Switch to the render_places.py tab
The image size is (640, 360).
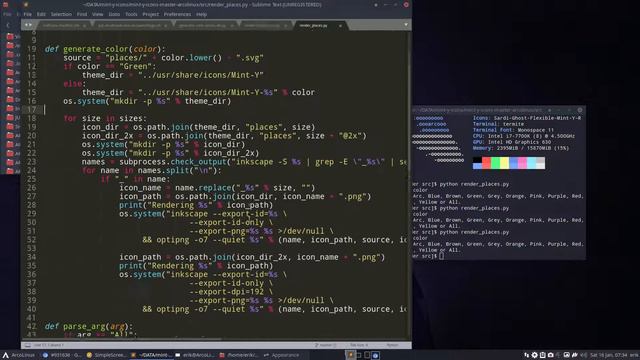[313, 25]
